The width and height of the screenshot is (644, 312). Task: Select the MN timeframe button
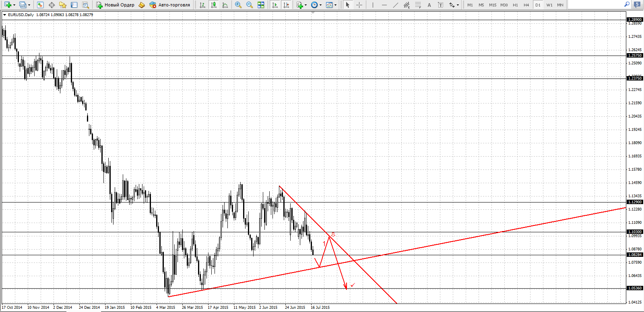(x=560, y=5)
